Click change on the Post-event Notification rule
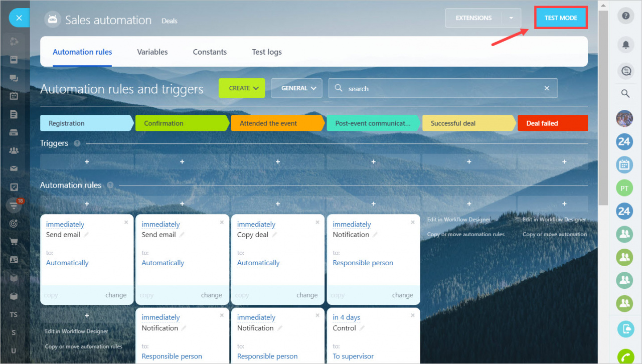 pos(403,295)
